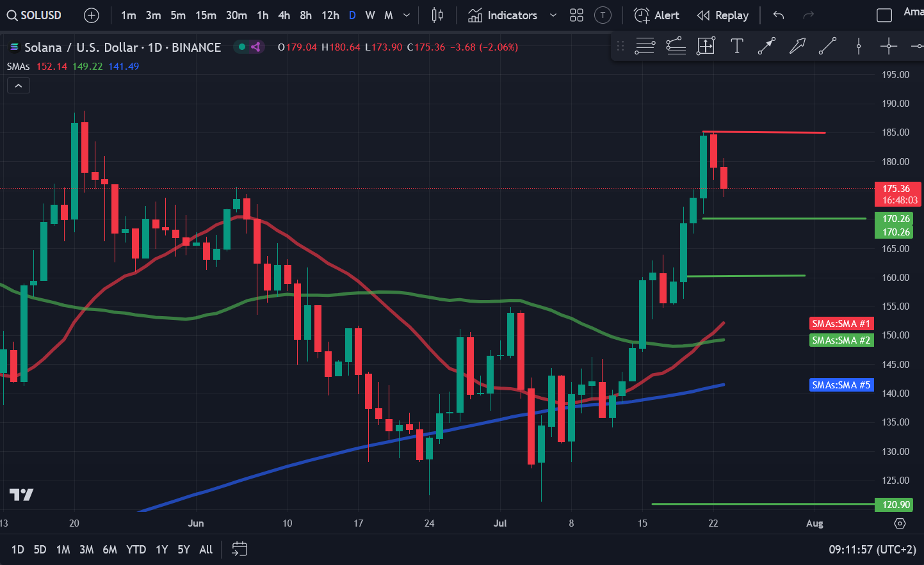Select the price range measure tool

706,46
